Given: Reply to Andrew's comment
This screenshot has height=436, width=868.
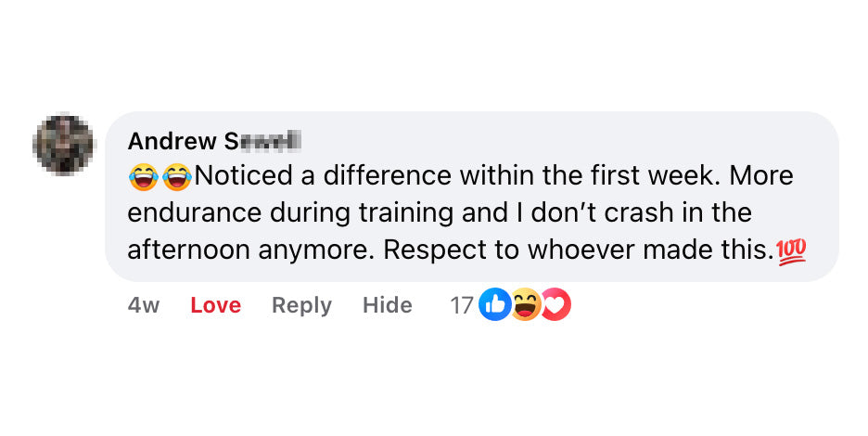Looking at the screenshot, I should tap(301, 305).
